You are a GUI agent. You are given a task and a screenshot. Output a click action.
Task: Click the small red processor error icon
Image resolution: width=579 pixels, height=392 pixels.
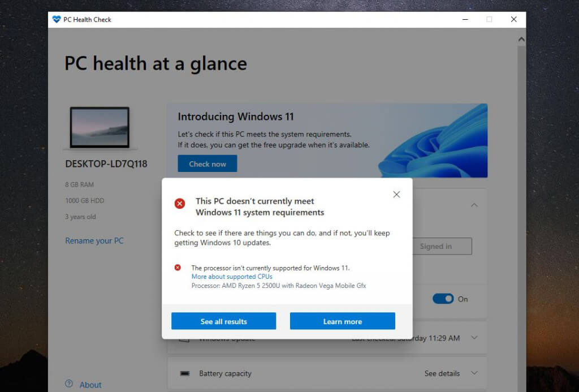click(x=178, y=267)
